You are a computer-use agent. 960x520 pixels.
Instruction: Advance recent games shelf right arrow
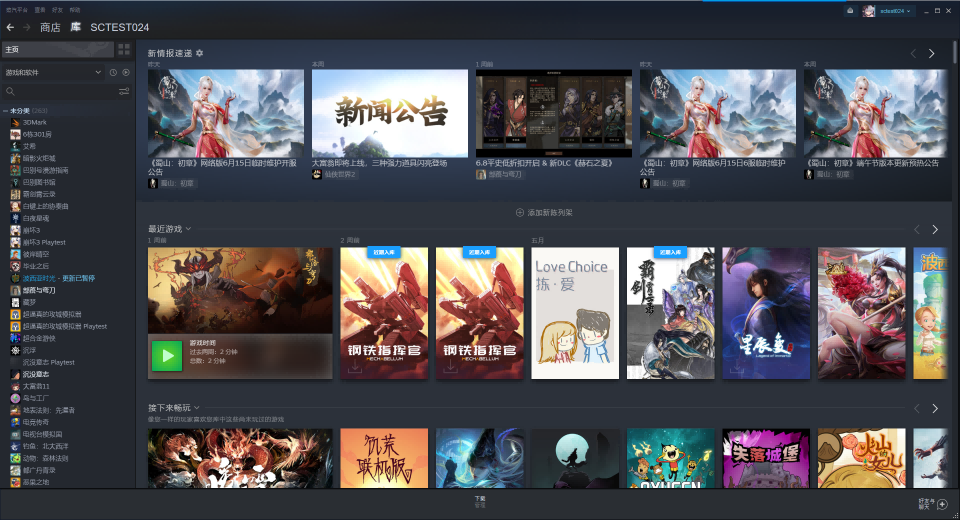[935, 229]
